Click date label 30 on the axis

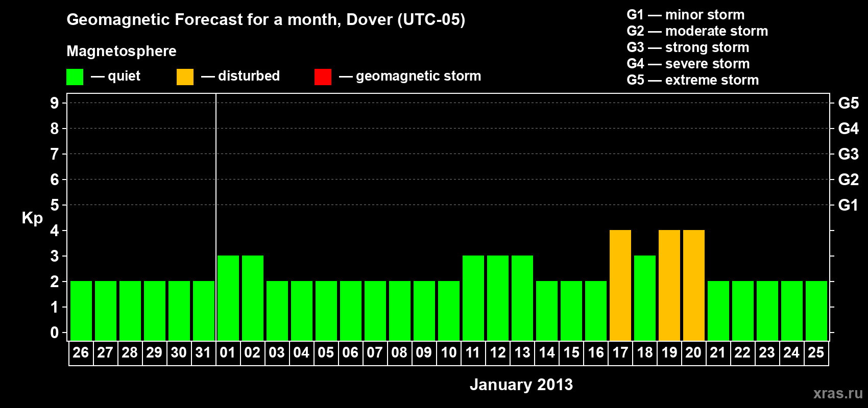pyautogui.click(x=179, y=352)
